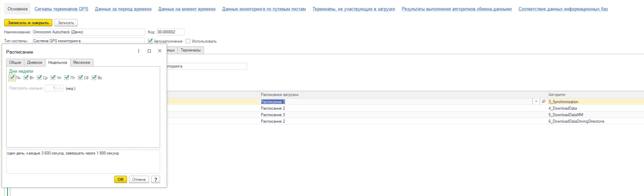This screenshot has width=644, height=196.
Task: Switch to the Месячное tab
Action: click(81, 63)
